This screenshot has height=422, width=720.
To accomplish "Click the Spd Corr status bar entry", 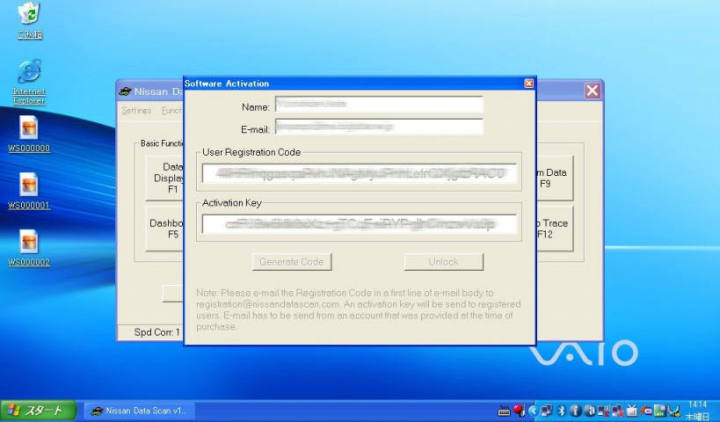I will click(156, 332).
